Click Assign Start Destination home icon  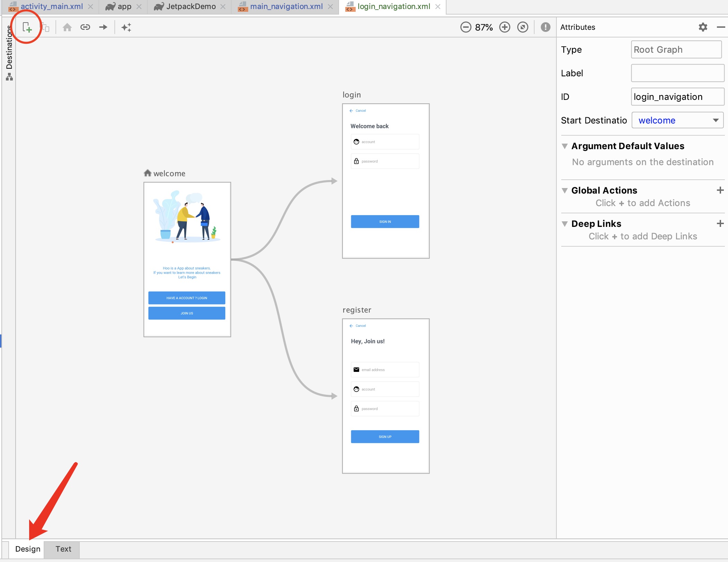click(67, 27)
